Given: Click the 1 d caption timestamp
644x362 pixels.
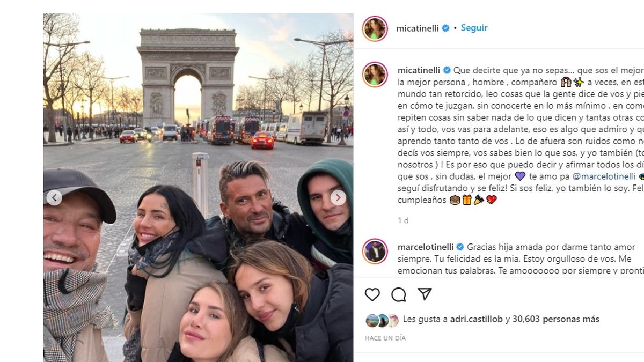Looking at the screenshot, I should pos(403,220).
